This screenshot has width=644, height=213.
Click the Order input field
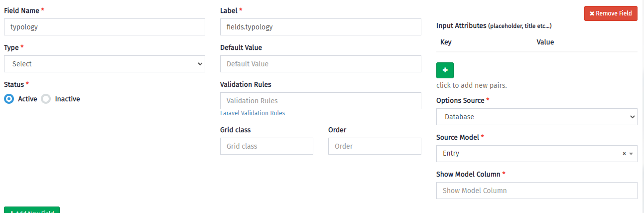point(375,146)
